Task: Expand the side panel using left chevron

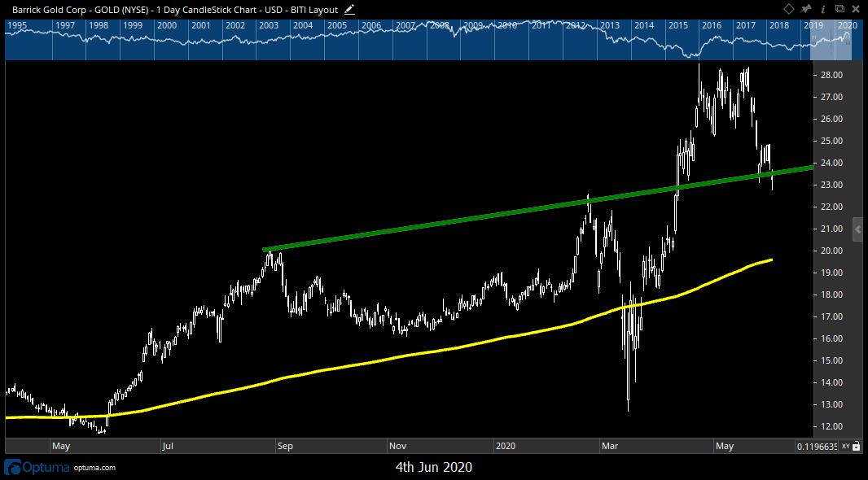Action: click(857, 230)
